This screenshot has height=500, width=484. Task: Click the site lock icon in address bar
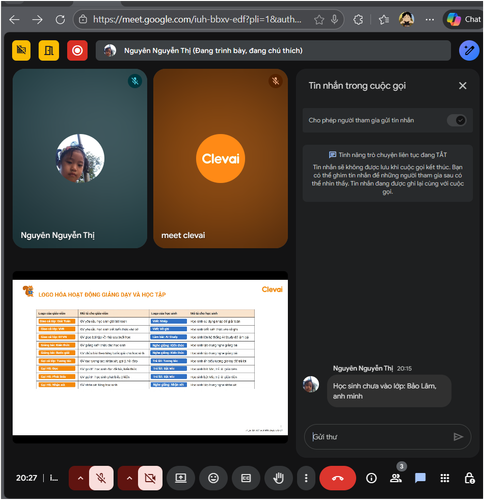[x=83, y=20]
